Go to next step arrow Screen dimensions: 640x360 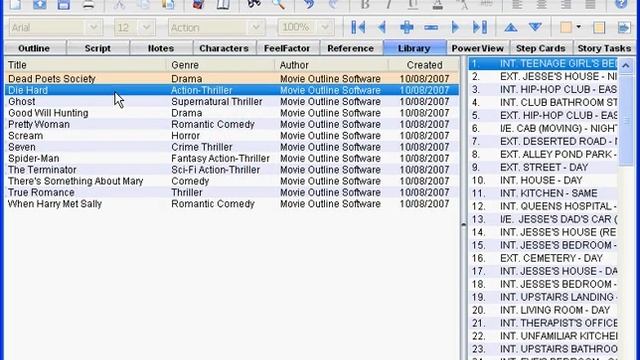(x=455, y=27)
